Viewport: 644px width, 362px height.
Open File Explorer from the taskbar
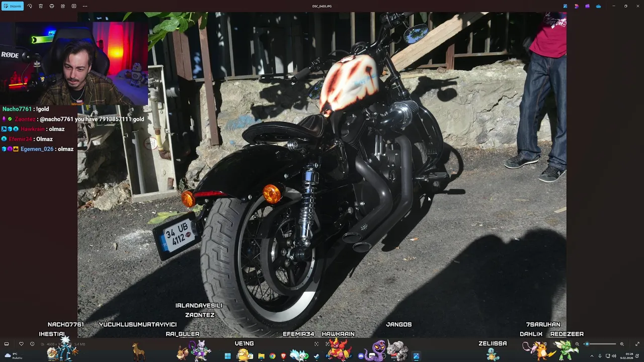261,356
